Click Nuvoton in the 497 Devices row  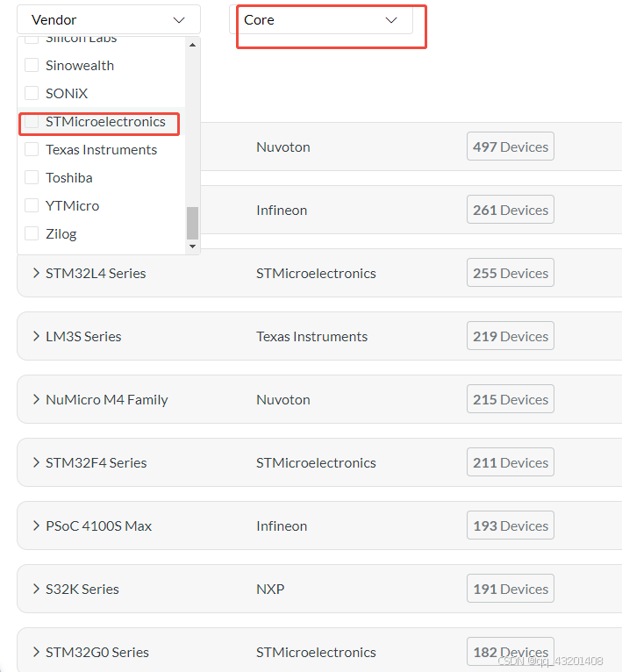pyautogui.click(x=283, y=147)
